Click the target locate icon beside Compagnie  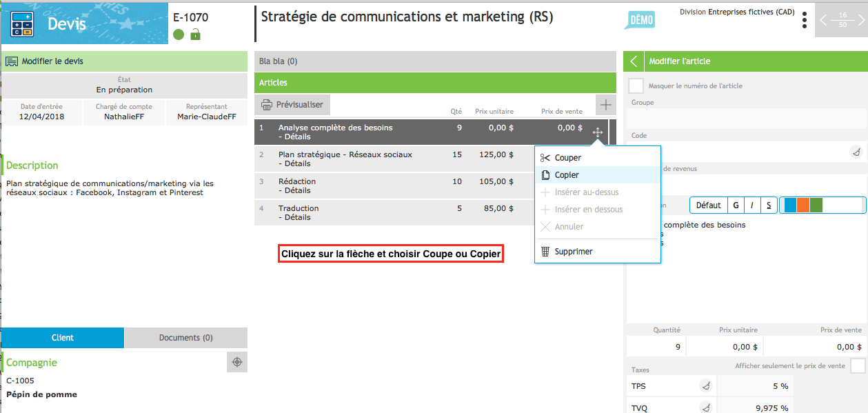coord(236,362)
